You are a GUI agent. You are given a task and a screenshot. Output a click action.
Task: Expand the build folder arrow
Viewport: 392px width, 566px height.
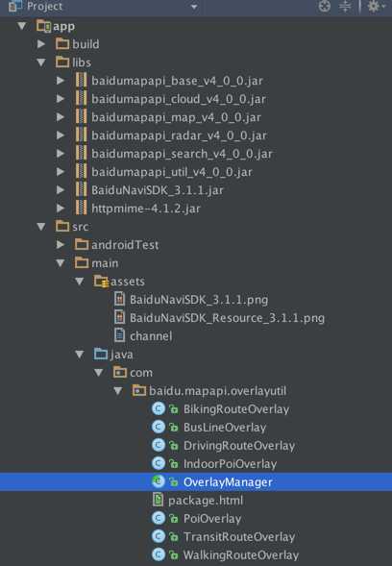[41, 44]
